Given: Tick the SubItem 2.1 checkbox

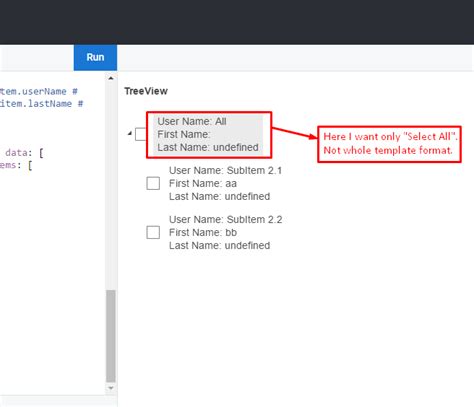Looking at the screenshot, I should click(x=153, y=183).
